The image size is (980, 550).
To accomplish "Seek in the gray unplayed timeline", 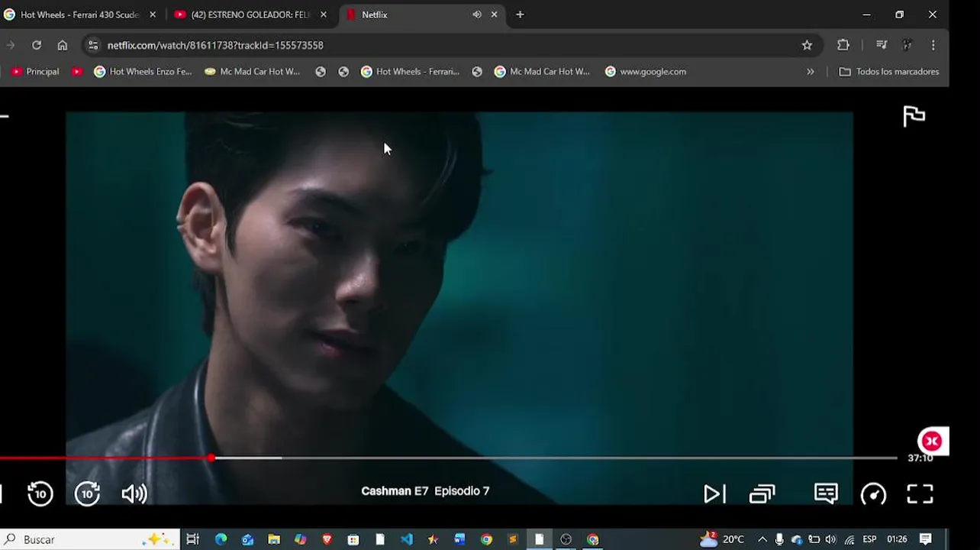I will coord(588,458).
